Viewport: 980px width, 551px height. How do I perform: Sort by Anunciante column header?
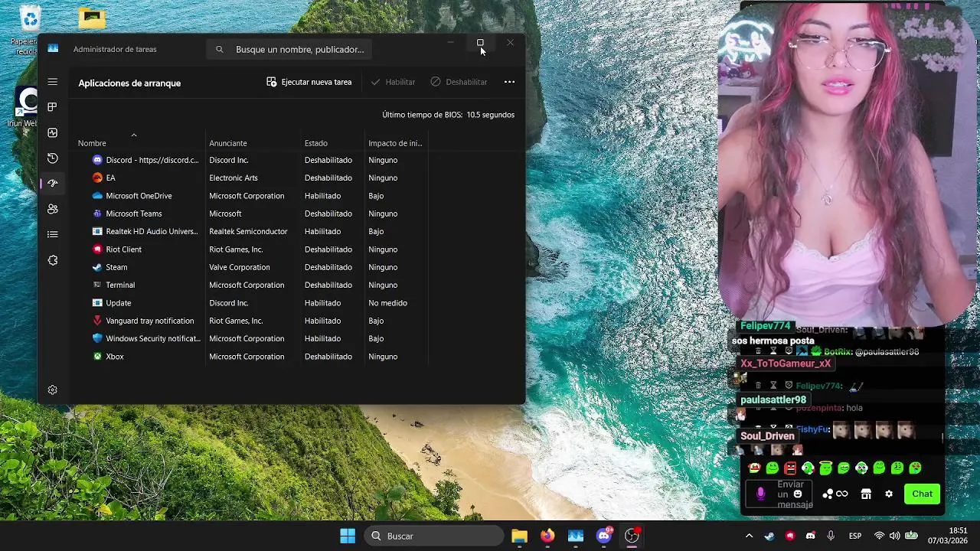[x=228, y=143]
